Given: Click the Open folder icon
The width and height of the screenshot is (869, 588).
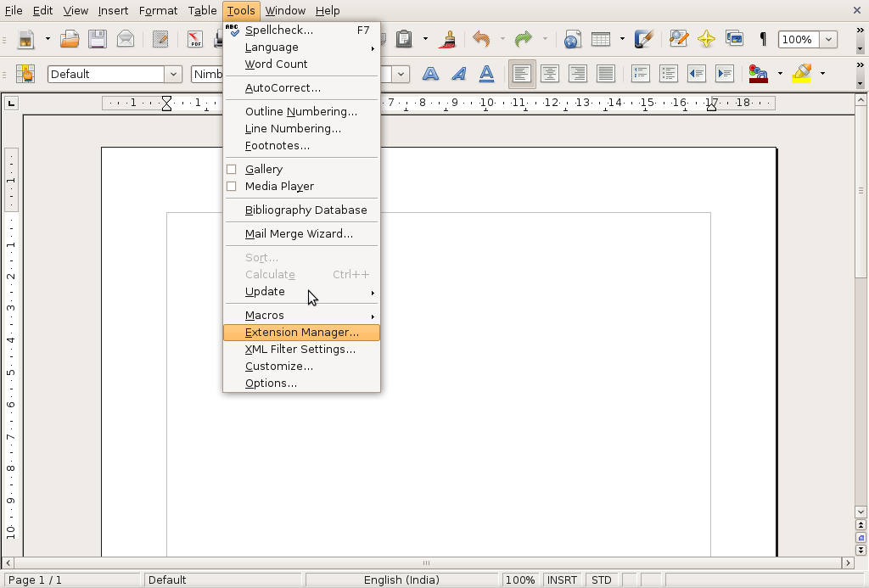Looking at the screenshot, I should click(70, 39).
